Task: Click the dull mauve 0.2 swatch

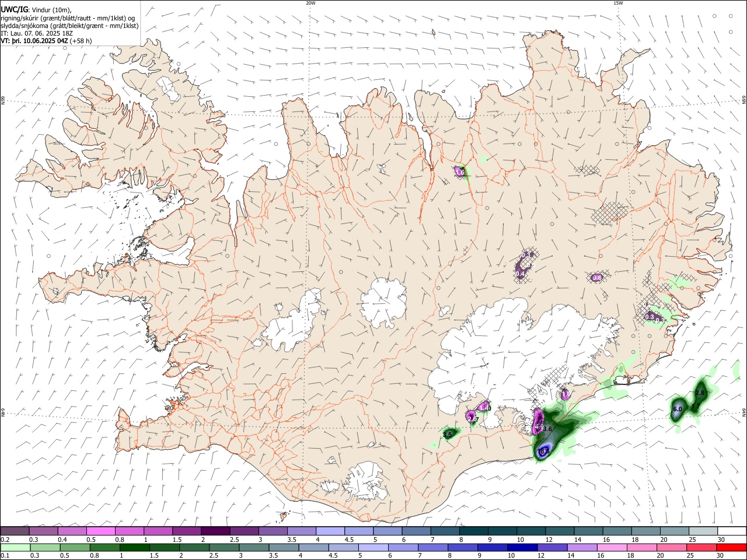Action: pyautogui.click(x=15, y=531)
